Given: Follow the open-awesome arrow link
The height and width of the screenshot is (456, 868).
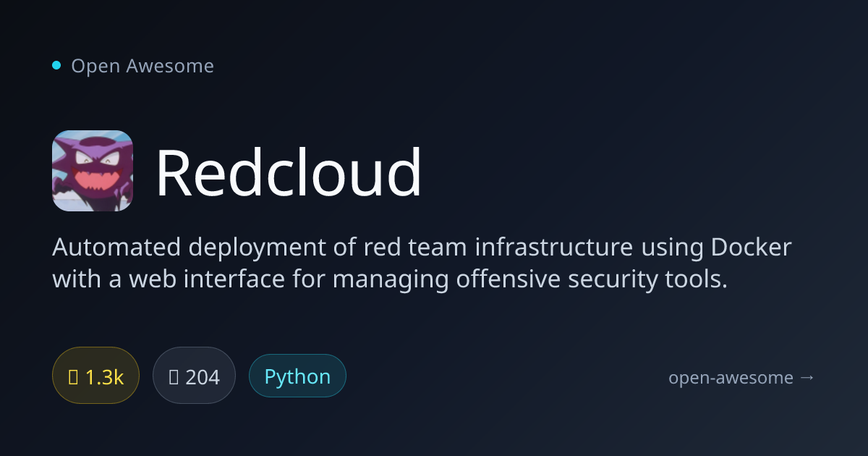Looking at the screenshot, I should pyautogui.click(x=742, y=377).
